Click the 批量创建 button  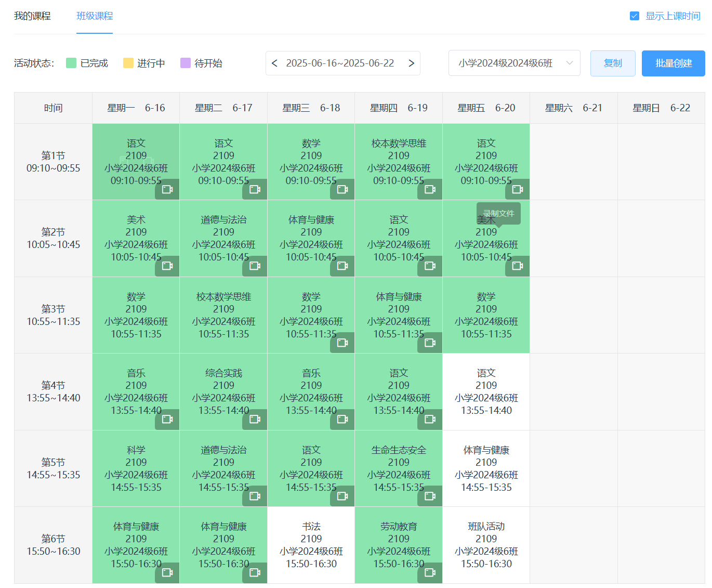pos(673,63)
